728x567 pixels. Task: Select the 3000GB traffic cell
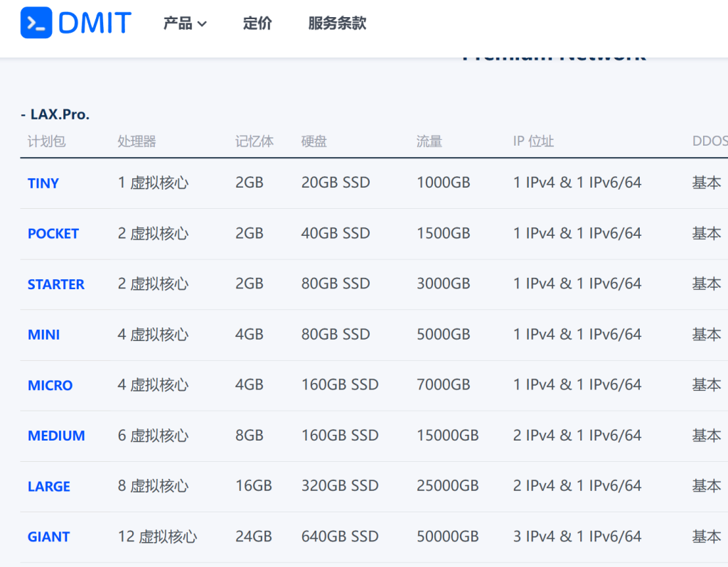coord(444,283)
